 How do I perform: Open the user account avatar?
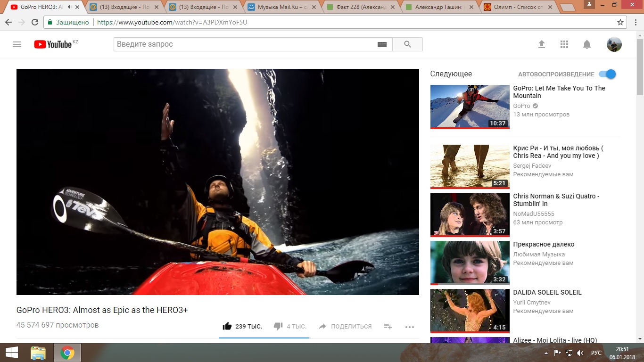(614, 44)
